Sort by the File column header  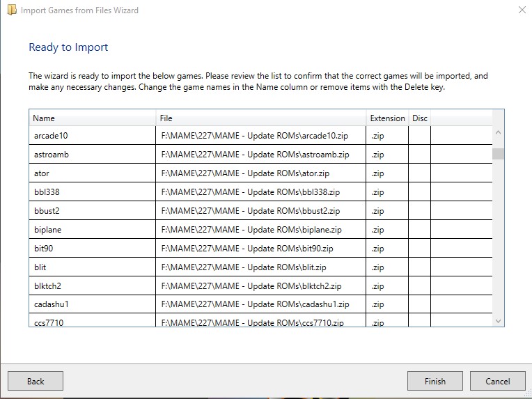point(261,118)
